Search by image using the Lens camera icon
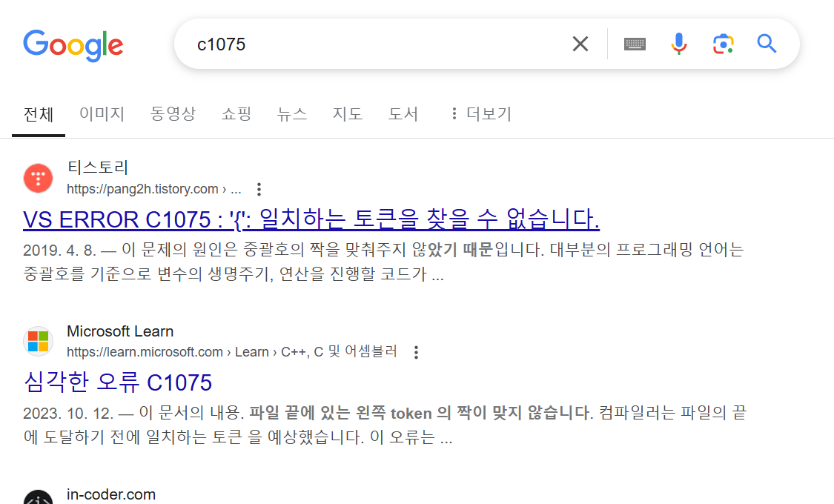This screenshot has width=834, height=504. 723,44
